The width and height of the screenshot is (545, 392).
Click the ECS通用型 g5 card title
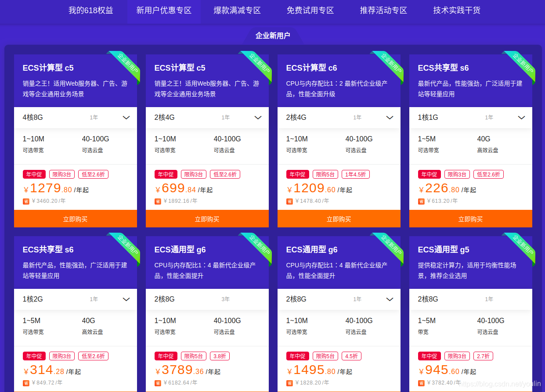click(444, 250)
